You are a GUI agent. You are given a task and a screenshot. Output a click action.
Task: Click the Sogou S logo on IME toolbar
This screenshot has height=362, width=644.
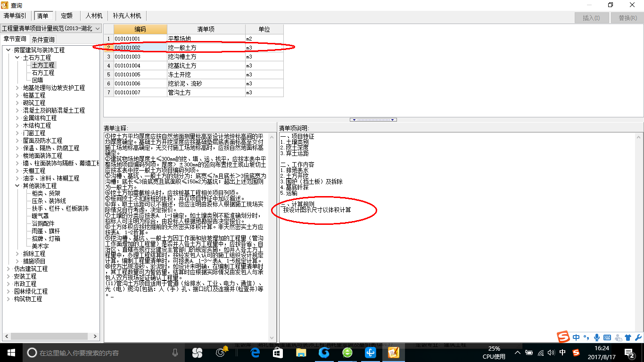(563, 337)
